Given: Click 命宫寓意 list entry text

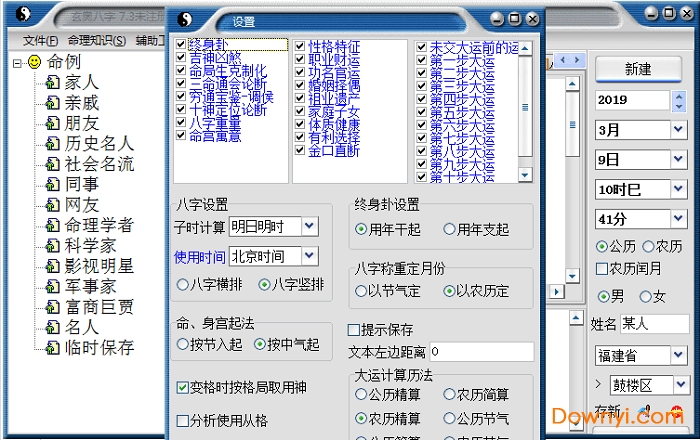Looking at the screenshot, I should (x=215, y=136).
